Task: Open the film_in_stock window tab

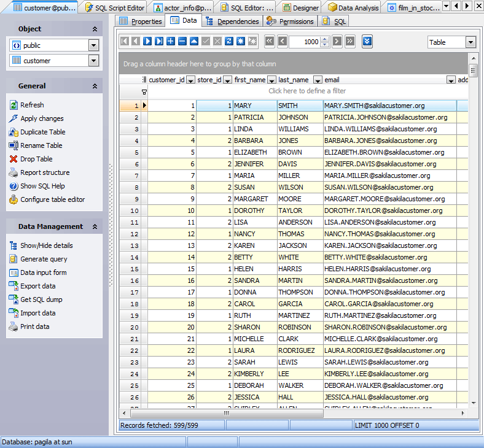Action: click(413, 8)
